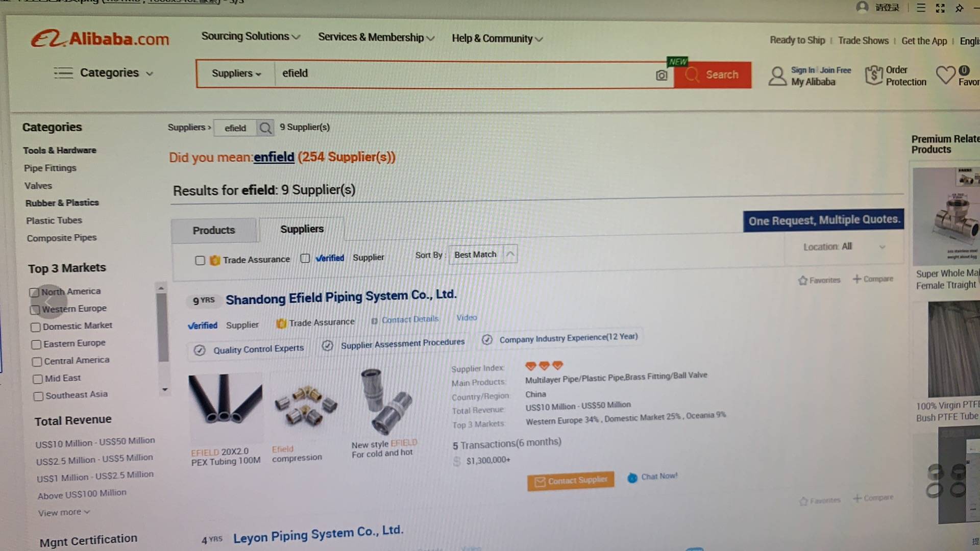Image resolution: width=980 pixels, height=551 pixels.
Task: Click the My Alibaba user profile icon
Action: click(777, 76)
